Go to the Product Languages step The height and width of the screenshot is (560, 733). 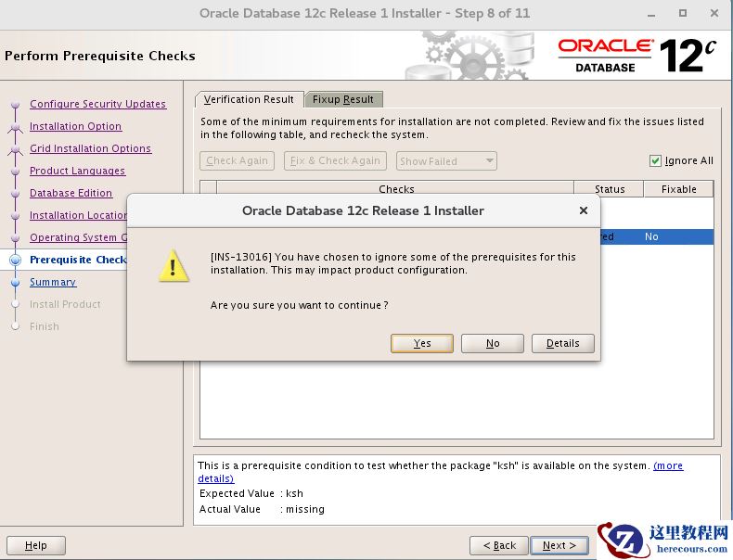pos(77,171)
